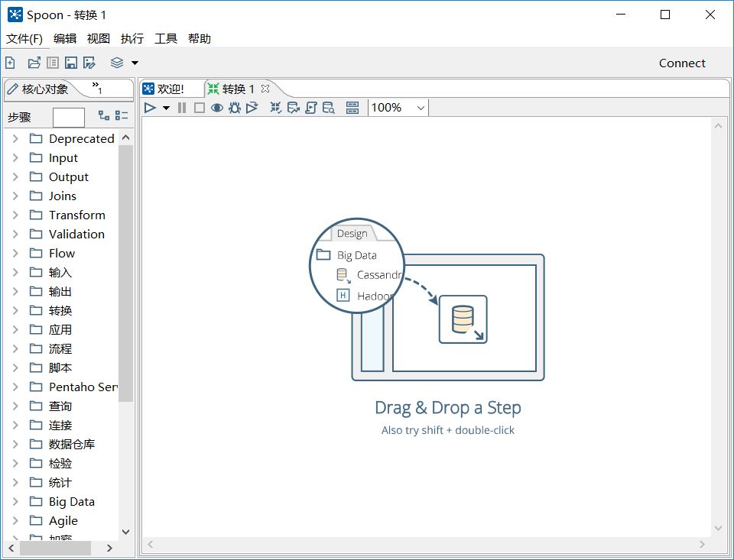Click the Explore database icon
Image resolution: width=734 pixels, height=560 pixels.
point(329,108)
